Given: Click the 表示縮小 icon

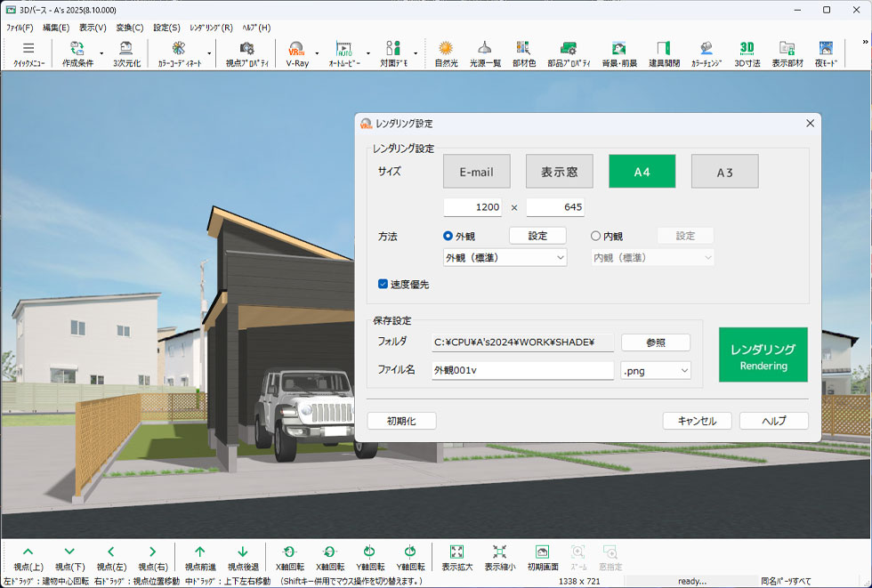Looking at the screenshot, I should pos(499,558).
